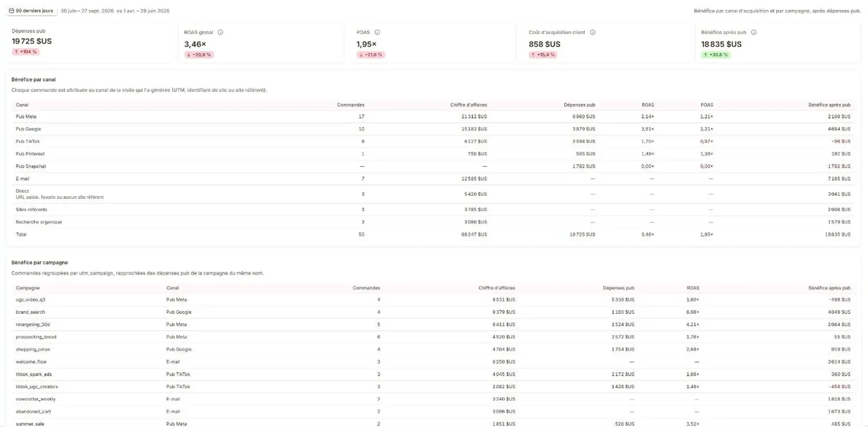
Task: Select the Pub Meta channel row
Action: [x=433, y=117]
